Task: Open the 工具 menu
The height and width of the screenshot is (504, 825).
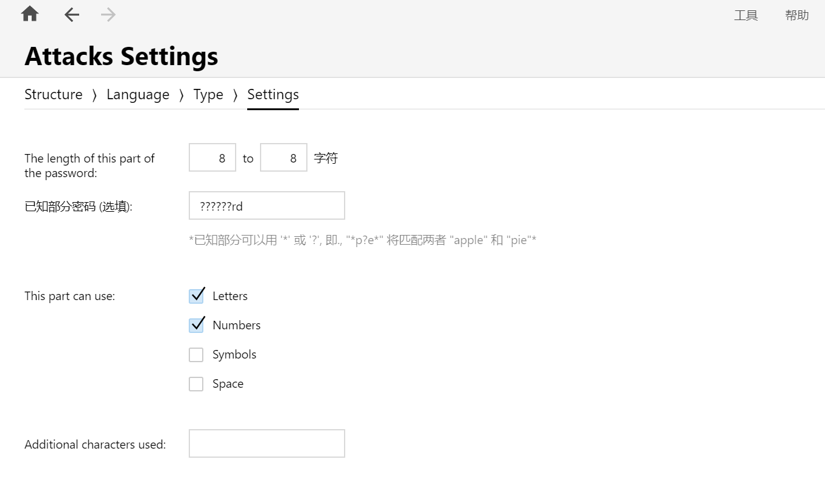Action: click(745, 15)
